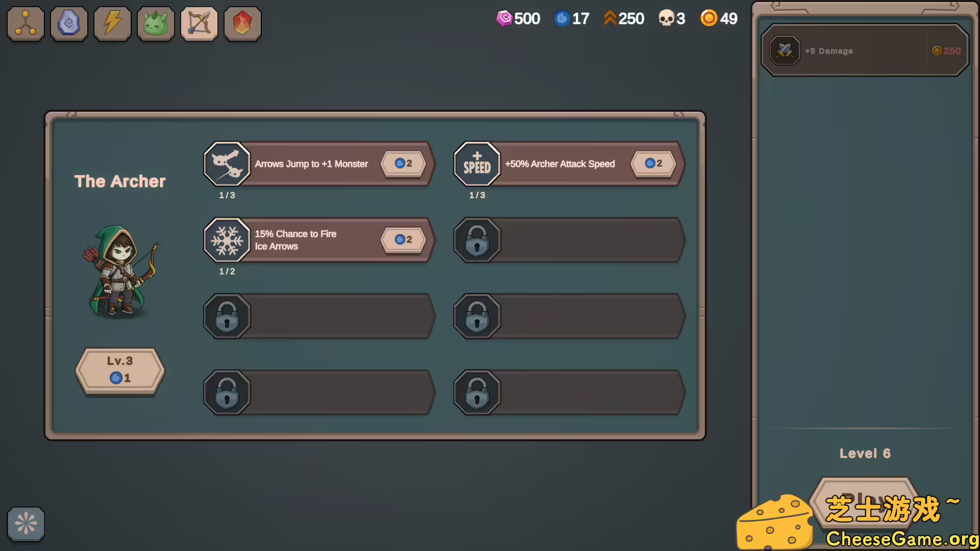Click the Archer character portrait

point(121,270)
